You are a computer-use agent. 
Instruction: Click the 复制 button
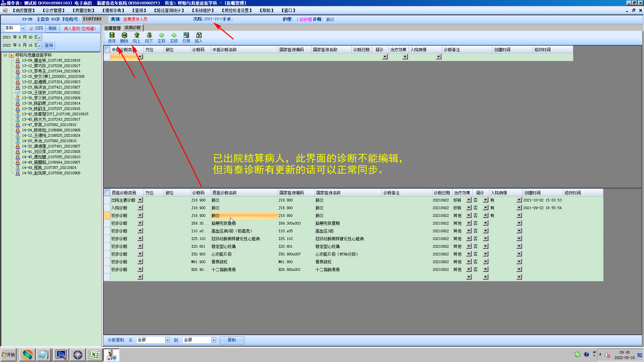point(232,340)
